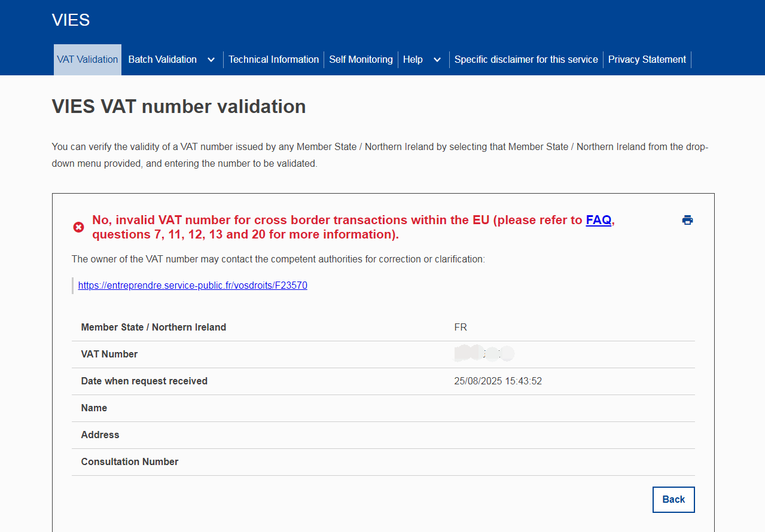Open the VAT Validation tab
The height and width of the screenshot is (532, 765).
click(x=87, y=60)
